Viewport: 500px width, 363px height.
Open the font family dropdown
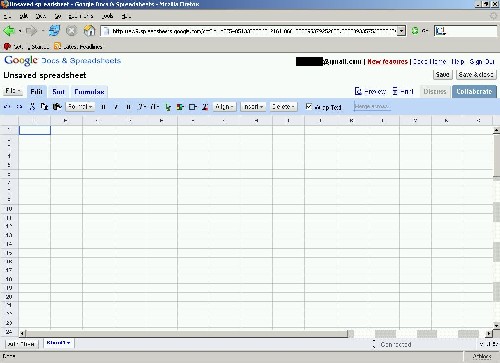point(143,107)
